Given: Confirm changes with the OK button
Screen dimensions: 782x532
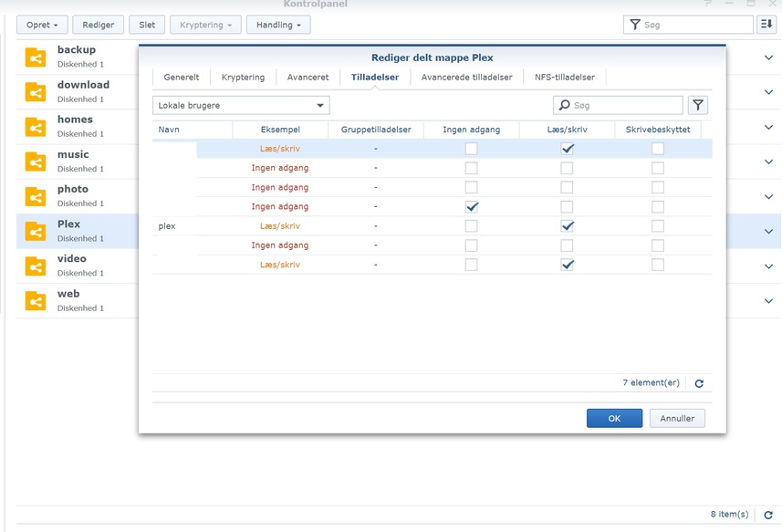Looking at the screenshot, I should [x=614, y=418].
